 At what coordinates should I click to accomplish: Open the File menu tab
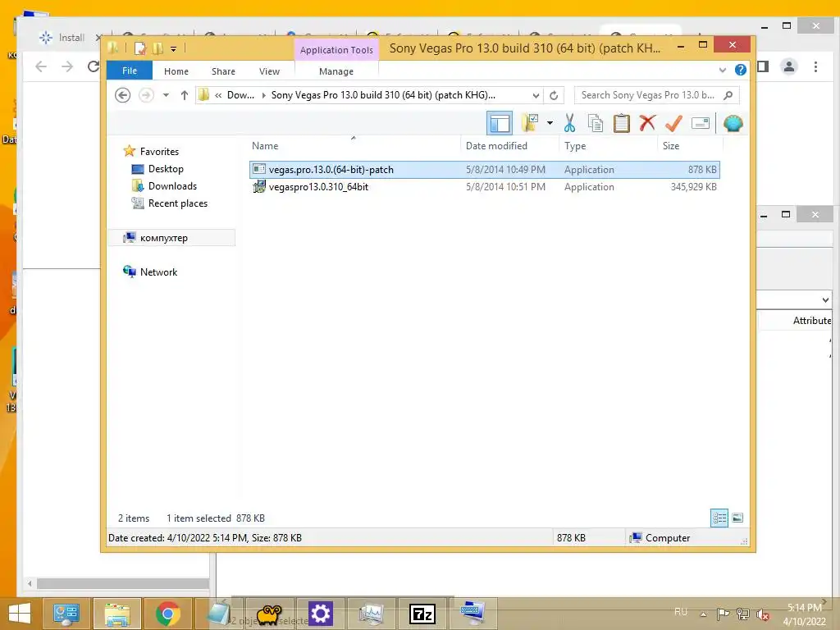click(x=129, y=71)
